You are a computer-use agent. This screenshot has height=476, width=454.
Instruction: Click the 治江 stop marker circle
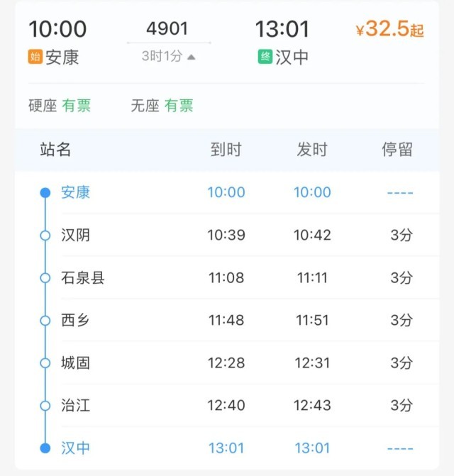click(45, 406)
